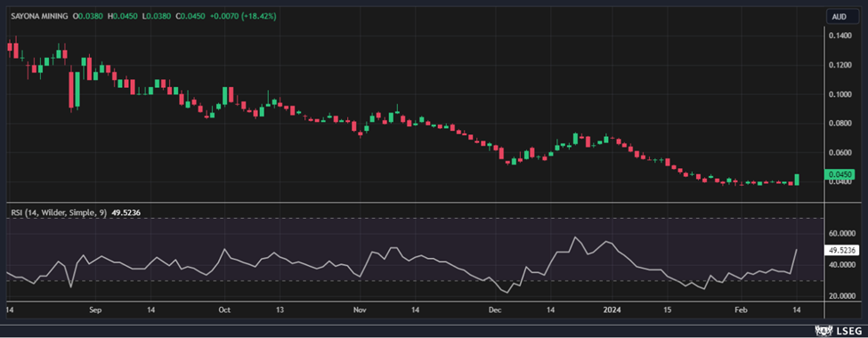Click the Feb date label on time axis
The width and height of the screenshot is (868, 338).
742,310
